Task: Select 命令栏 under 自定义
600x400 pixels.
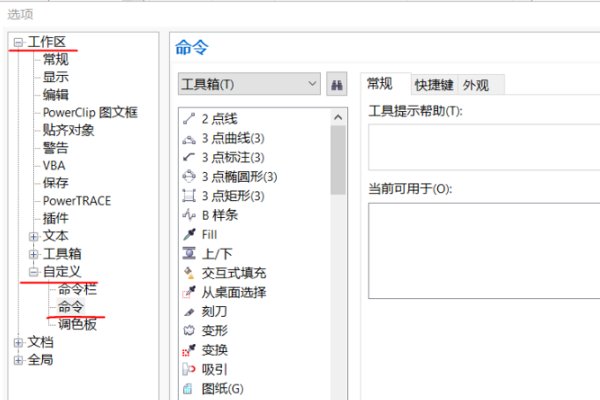Action: (x=77, y=289)
